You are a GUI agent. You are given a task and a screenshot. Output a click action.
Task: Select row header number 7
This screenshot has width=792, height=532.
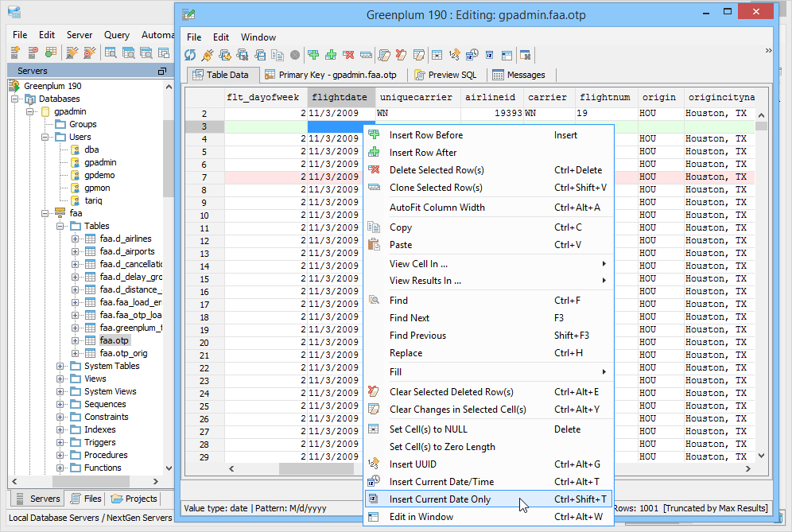click(204, 177)
